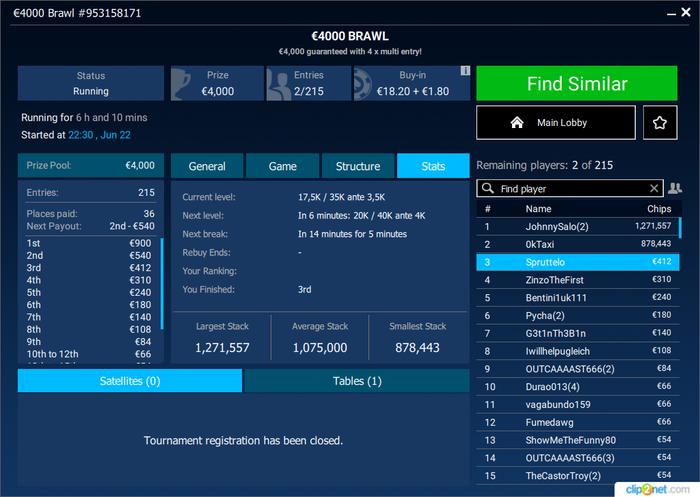Select player OUTCAAAAST666(3)
The height and width of the screenshot is (497, 700).
578,458
